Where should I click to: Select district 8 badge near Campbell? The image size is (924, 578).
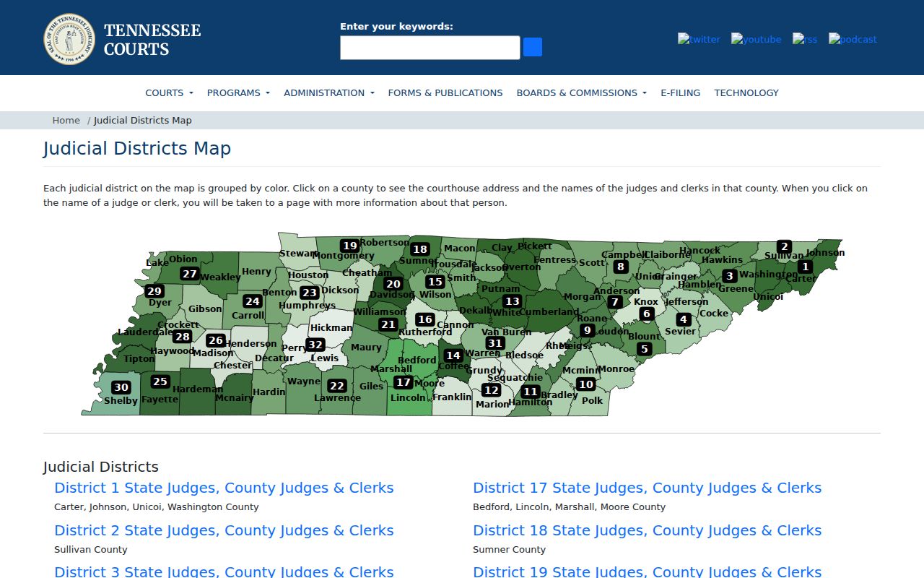pyautogui.click(x=620, y=267)
